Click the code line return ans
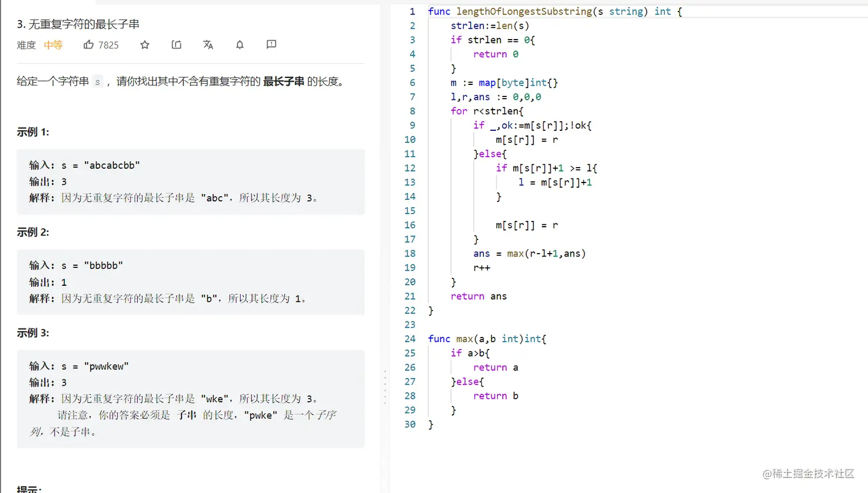The height and width of the screenshot is (493, 868). click(479, 296)
